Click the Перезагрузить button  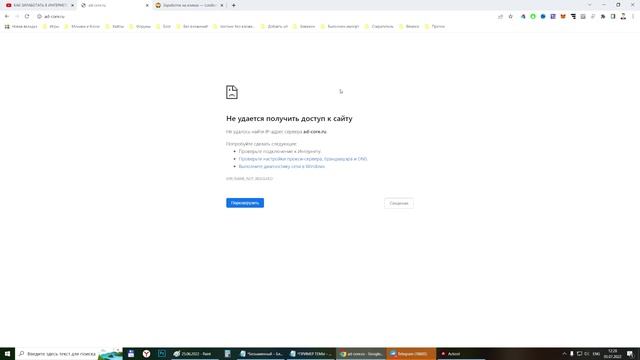[x=245, y=203]
